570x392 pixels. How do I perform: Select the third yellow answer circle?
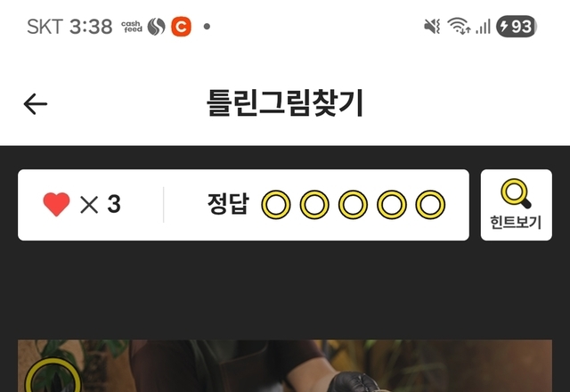tap(353, 205)
